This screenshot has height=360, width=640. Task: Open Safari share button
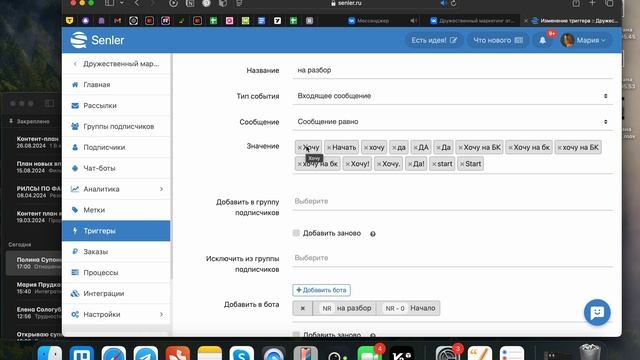[x=576, y=3]
